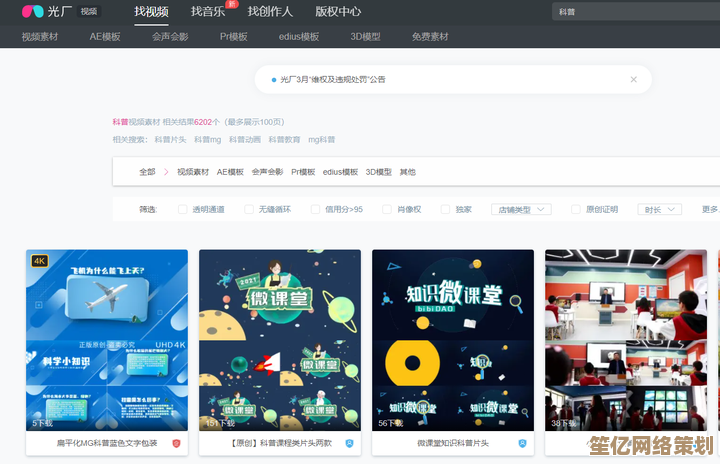Enable the 透明通道 checkbox filter

coord(182,210)
